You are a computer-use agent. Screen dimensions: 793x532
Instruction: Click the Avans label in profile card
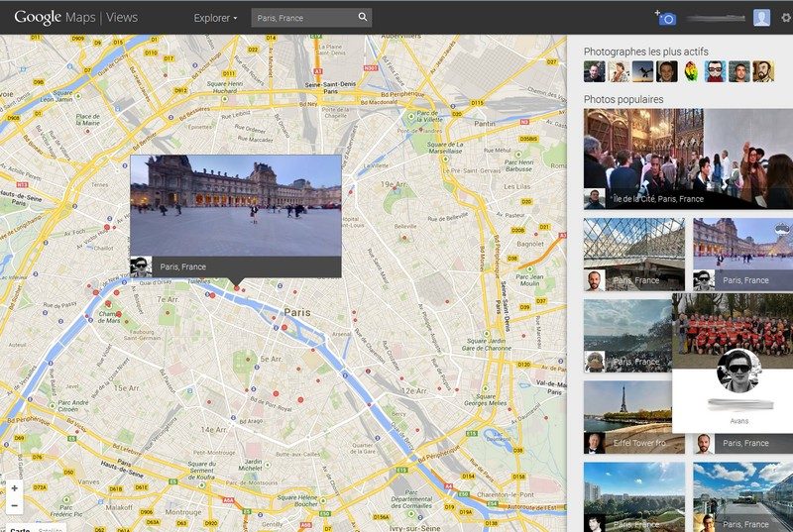pos(738,421)
